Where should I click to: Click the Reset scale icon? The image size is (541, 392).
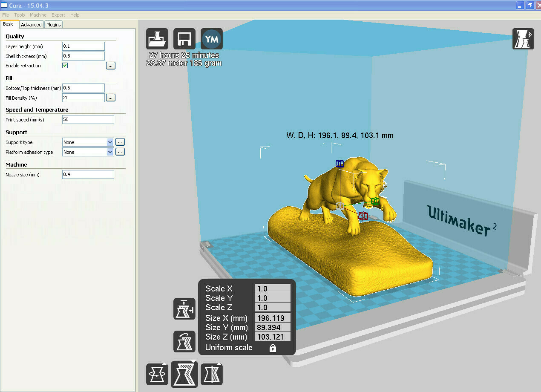click(184, 341)
